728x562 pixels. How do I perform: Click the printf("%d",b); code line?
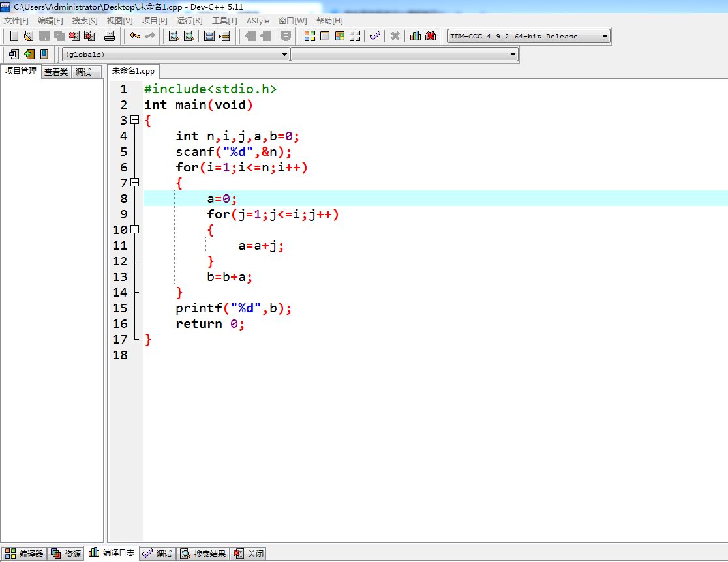pyautogui.click(x=234, y=308)
